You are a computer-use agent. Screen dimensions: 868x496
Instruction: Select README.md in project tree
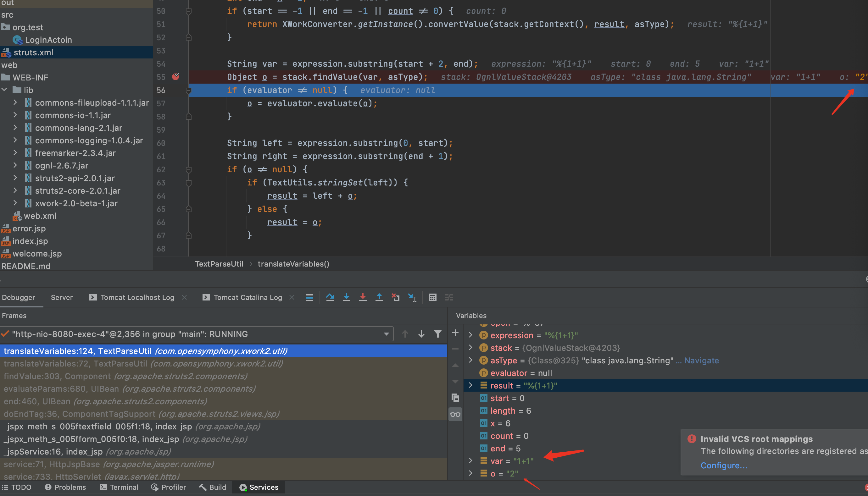tap(26, 266)
